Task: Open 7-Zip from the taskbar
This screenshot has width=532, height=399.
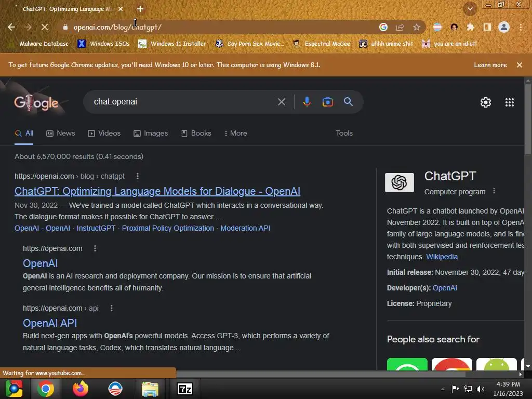Action: (x=185, y=389)
